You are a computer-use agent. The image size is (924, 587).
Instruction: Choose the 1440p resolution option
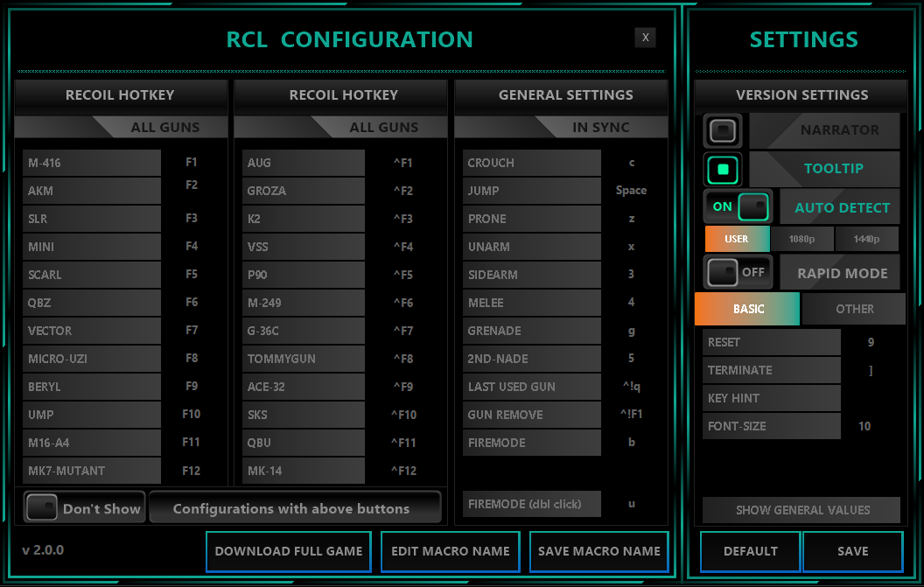click(867, 239)
